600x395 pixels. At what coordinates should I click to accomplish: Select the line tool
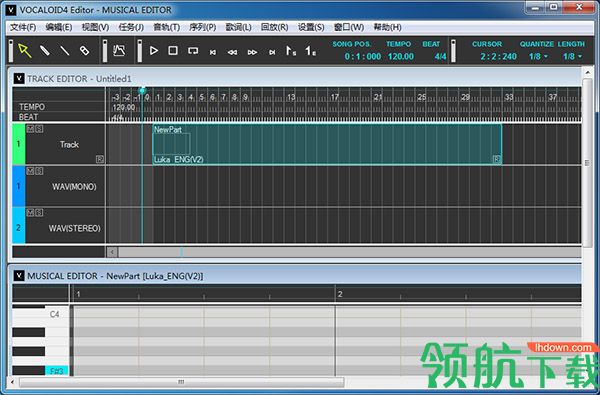pos(64,51)
